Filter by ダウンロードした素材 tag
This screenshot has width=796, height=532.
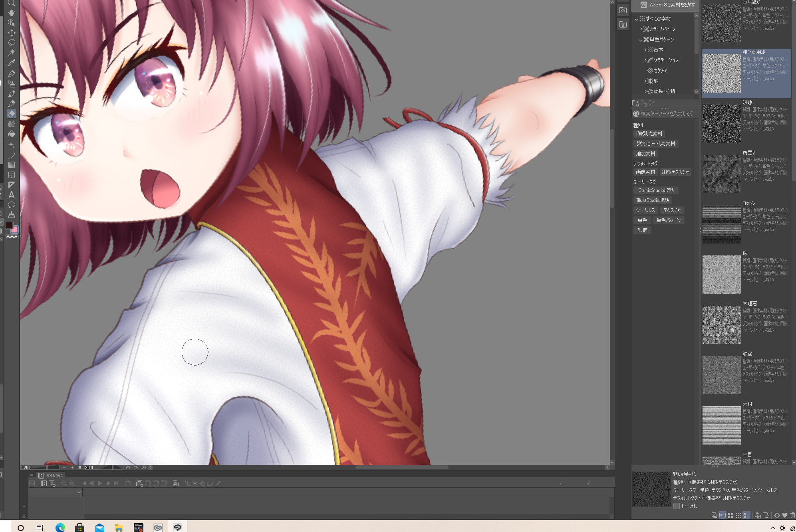655,144
